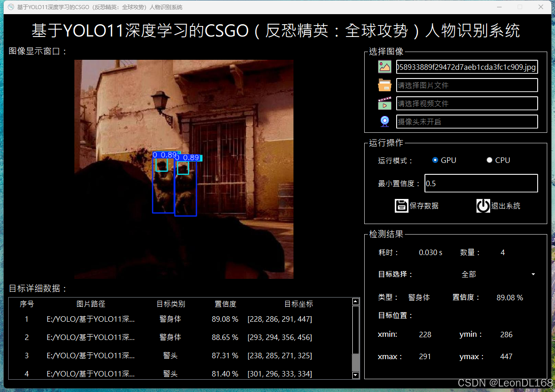Click row number 3 cell
This screenshot has height=392, width=555.
26,355
